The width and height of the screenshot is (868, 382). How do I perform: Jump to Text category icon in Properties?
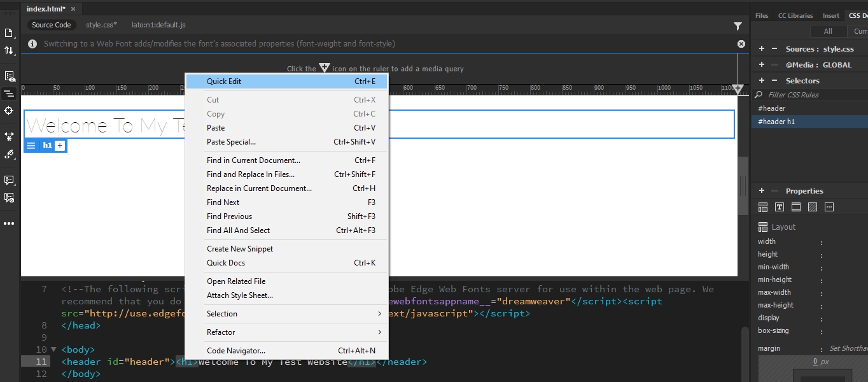click(x=780, y=207)
